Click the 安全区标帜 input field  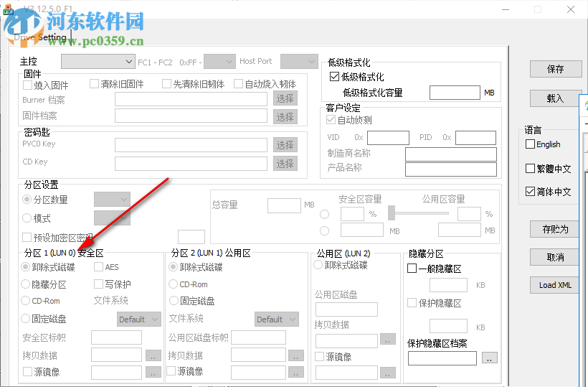point(116,337)
